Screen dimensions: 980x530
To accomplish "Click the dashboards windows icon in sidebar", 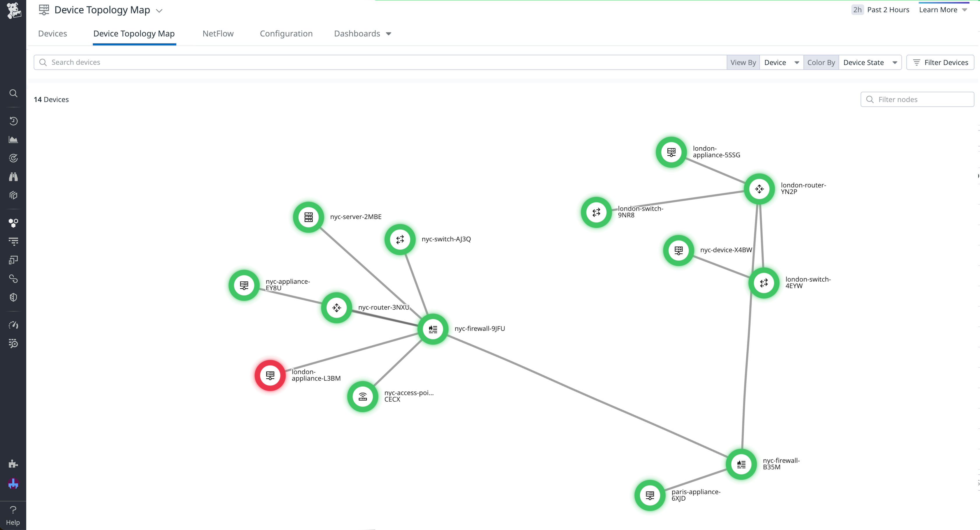I will [x=13, y=260].
